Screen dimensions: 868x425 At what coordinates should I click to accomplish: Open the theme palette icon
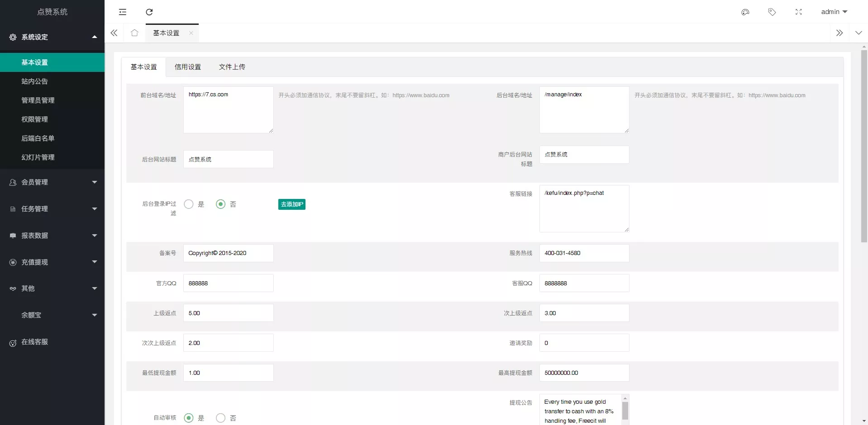click(x=745, y=12)
